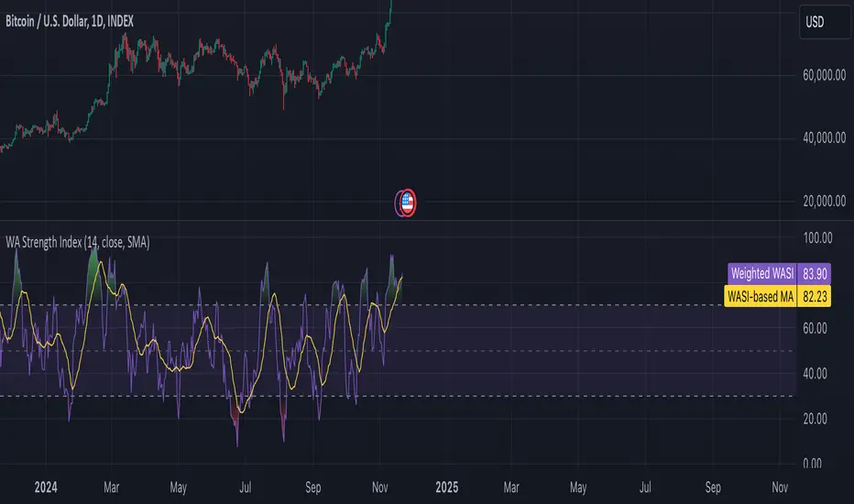Select the Weighted WASI value label

click(762, 273)
